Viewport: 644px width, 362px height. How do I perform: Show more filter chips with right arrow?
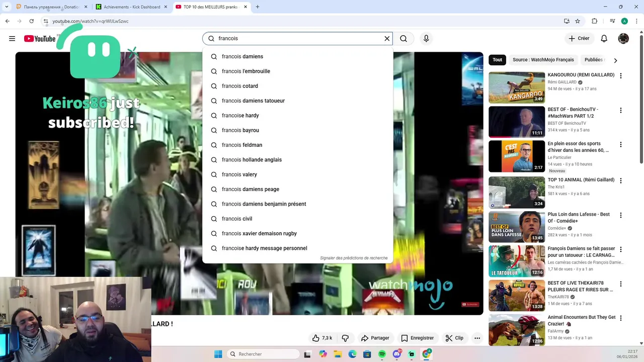[615, 60]
